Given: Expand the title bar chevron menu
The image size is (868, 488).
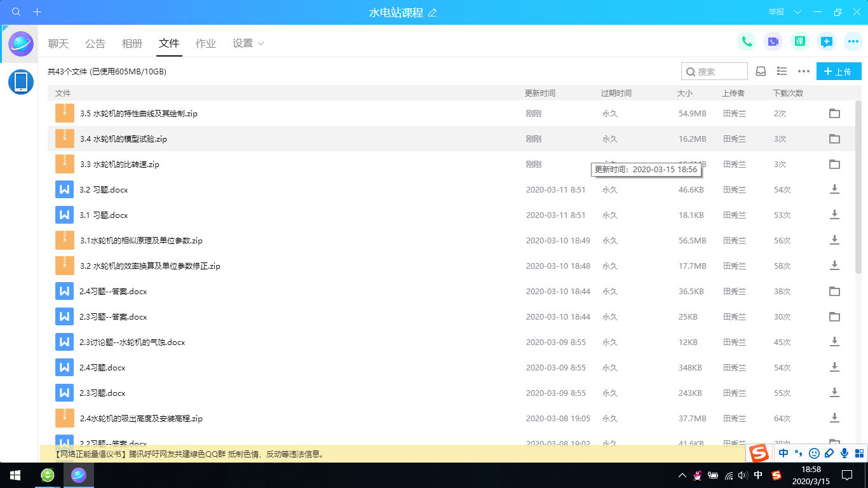Looking at the screenshot, I should [797, 12].
